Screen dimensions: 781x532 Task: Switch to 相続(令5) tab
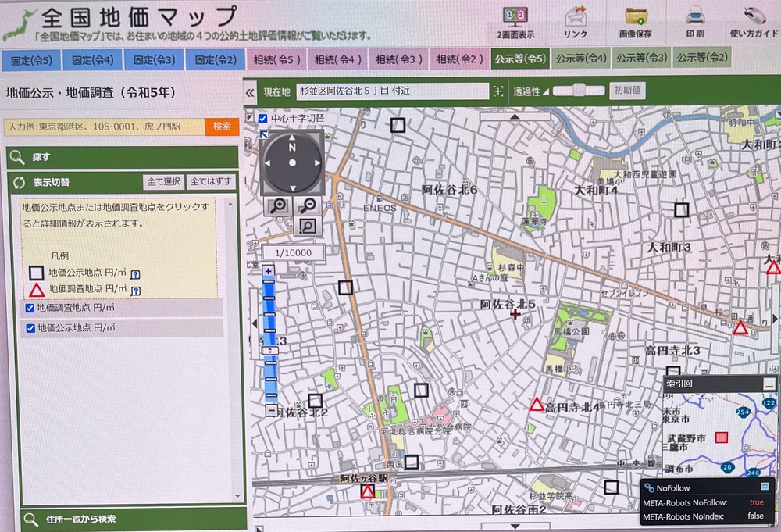click(x=277, y=60)
